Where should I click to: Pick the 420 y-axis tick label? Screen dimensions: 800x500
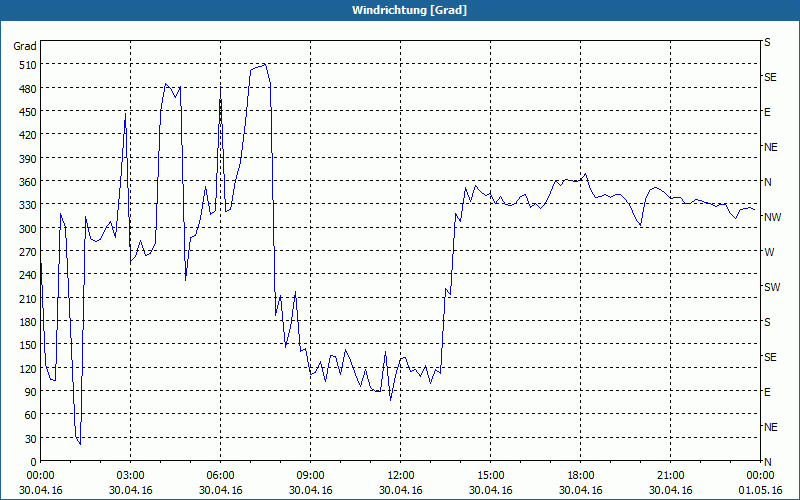tap(28, 136)
